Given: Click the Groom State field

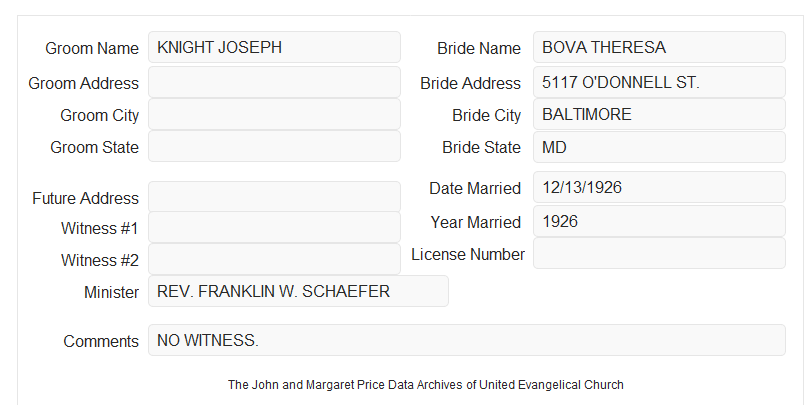Looking at the screenshot, I should (274, 146).
